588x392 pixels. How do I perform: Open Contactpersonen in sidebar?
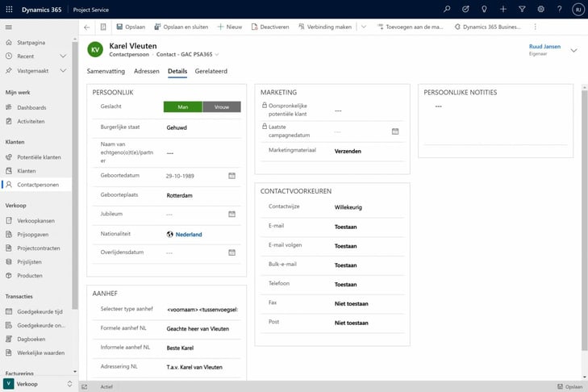point(36,185)
